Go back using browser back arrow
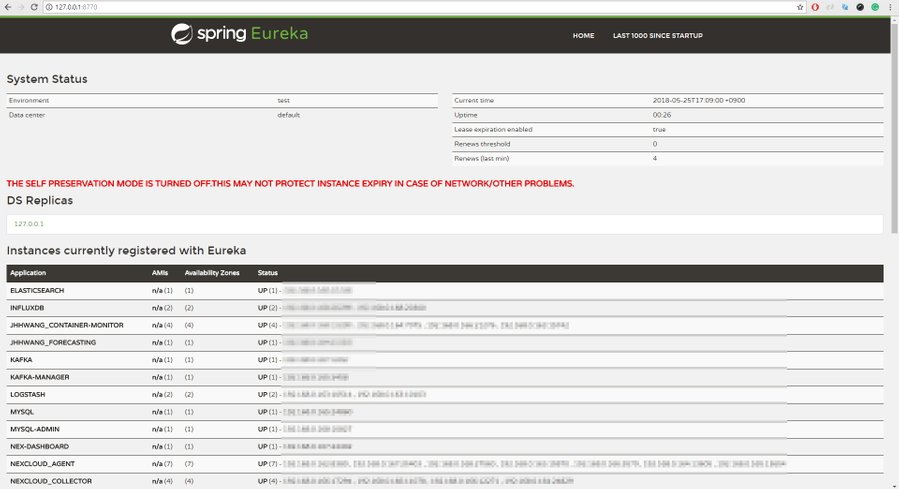The image size is (899, 489). point(7,7)
